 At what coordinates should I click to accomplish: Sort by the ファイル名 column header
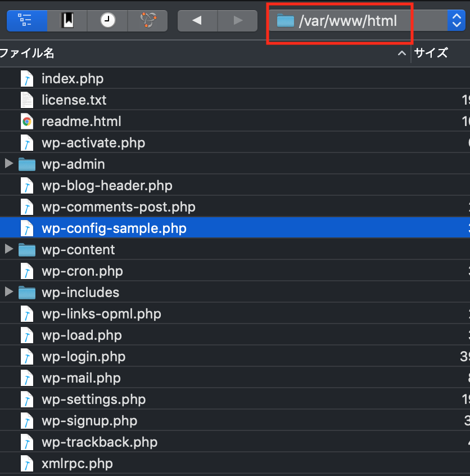[x=28, y=53]
